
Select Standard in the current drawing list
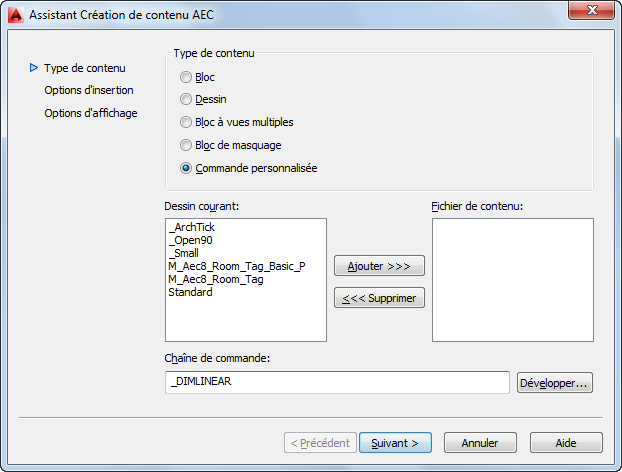(190, 293)
